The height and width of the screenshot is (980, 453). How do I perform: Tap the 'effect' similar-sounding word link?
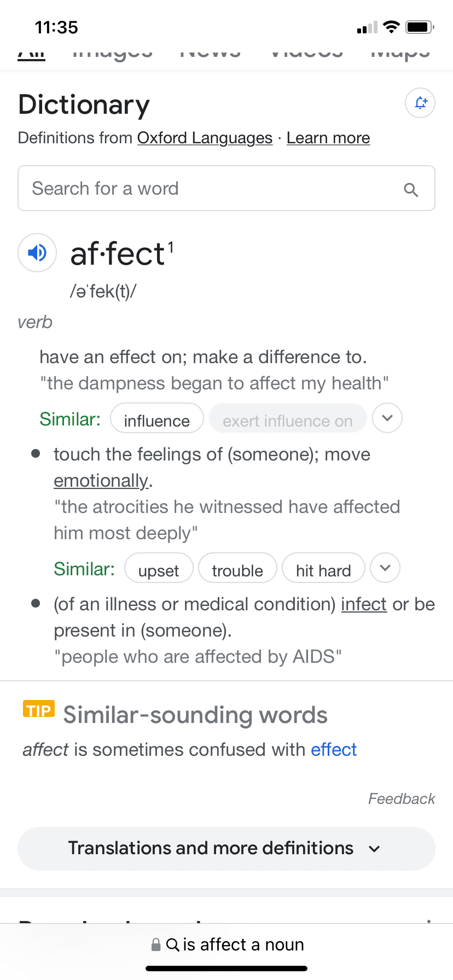(x=334, y=749)
